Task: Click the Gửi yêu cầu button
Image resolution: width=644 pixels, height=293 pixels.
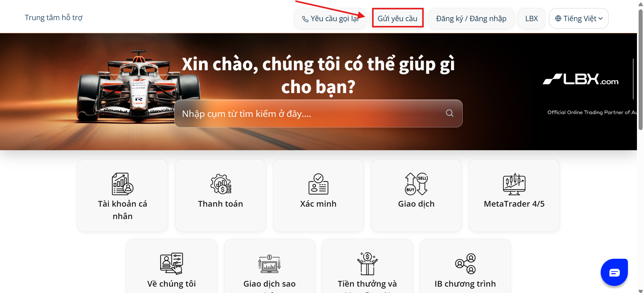Action: (x=398, y=18)
